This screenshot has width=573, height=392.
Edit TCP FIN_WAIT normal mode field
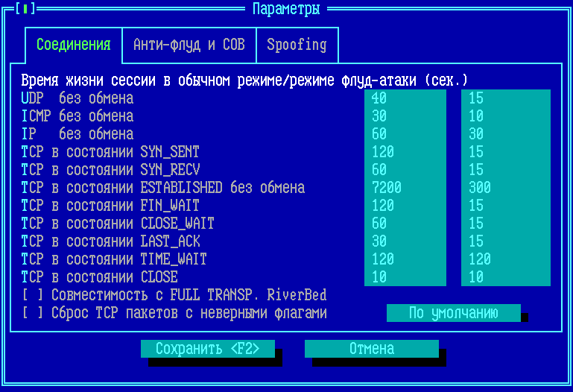pyautogui.click(x=405, y=206)
